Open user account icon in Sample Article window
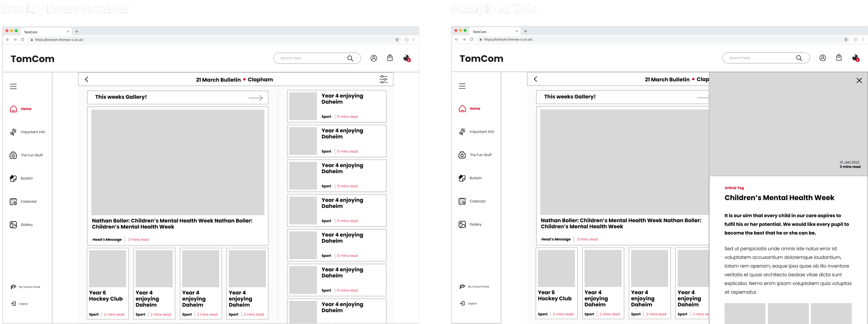Screen dimensions: 868x324 click(823, 58)
